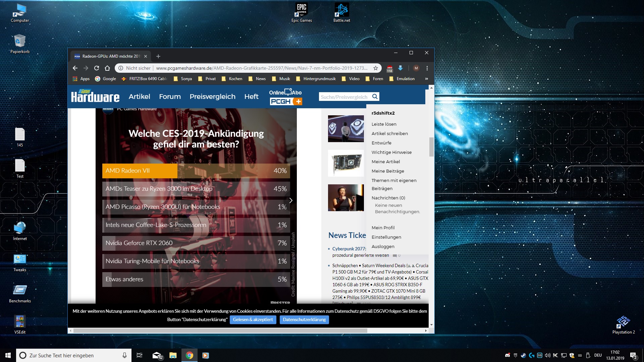Click in the Suche/Preisvergleich search field

tap(344, 97)
